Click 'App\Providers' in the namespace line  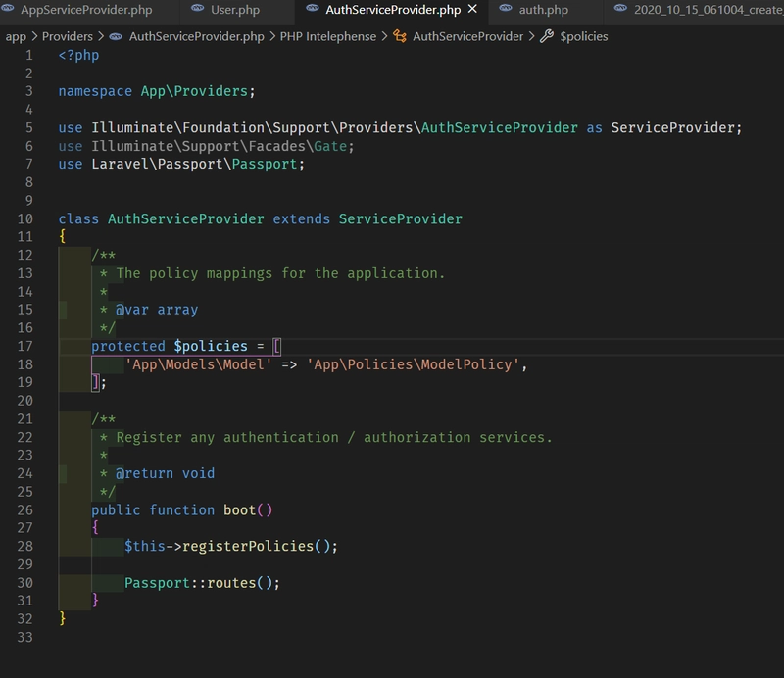pos(194,91)
